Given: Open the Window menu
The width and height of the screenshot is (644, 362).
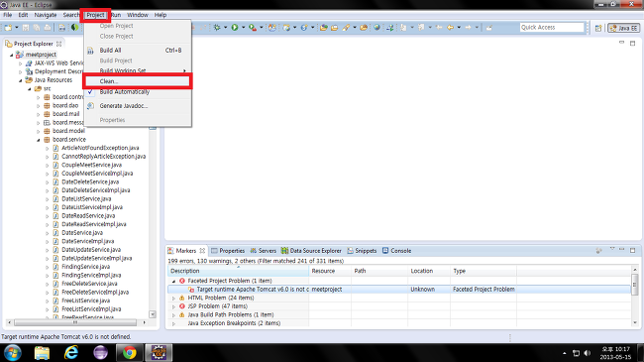Looking at the screenshot, I should (137, 15).
